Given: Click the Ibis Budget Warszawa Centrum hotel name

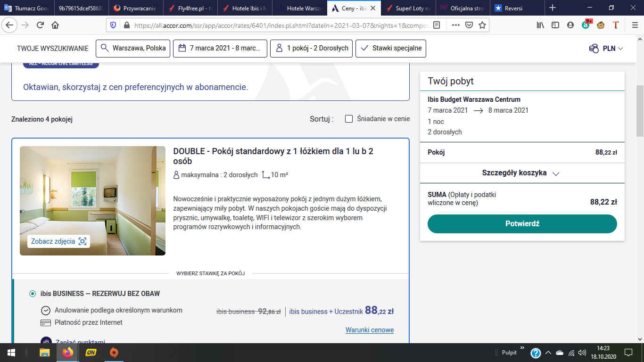Looking at the screenshot, I should [474, 99].
